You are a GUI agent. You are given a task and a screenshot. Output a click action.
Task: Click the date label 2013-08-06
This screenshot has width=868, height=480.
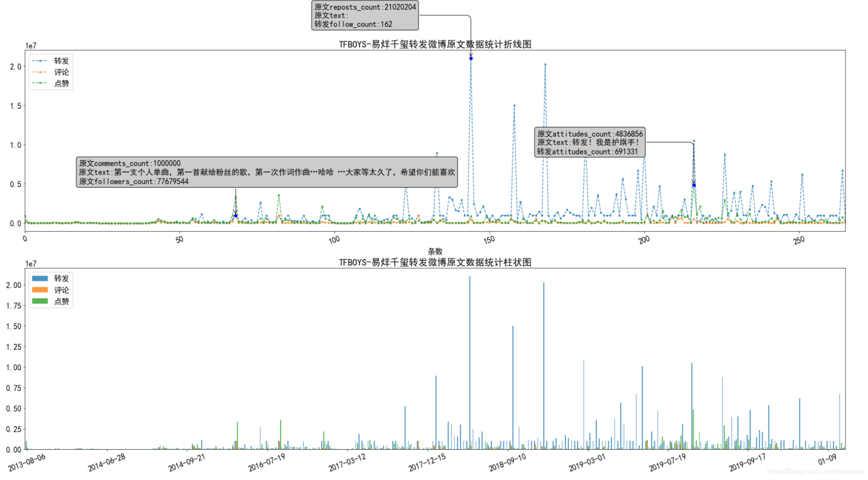27,462
